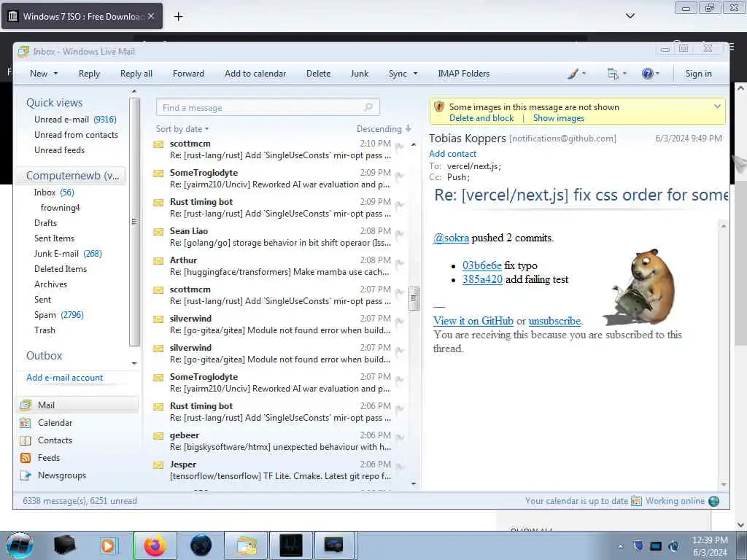Toggle flag on gebeer message
747x560 pixels.
[x=399, y=438]
